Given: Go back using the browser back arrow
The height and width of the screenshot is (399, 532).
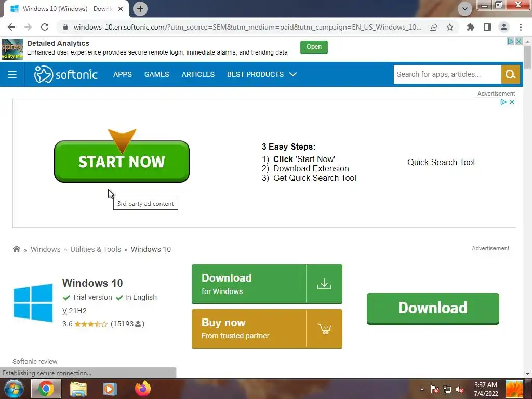Looking at the screenshot, I should pos(11,27).
